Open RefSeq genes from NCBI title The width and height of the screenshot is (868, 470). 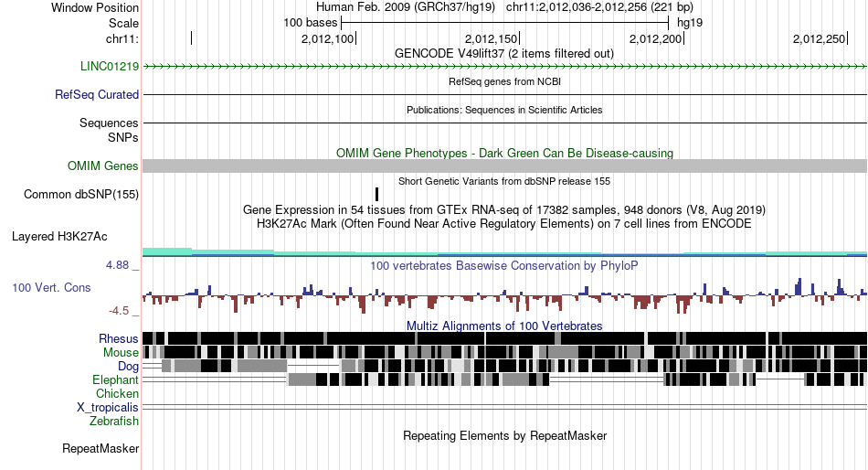pos(505,81)
